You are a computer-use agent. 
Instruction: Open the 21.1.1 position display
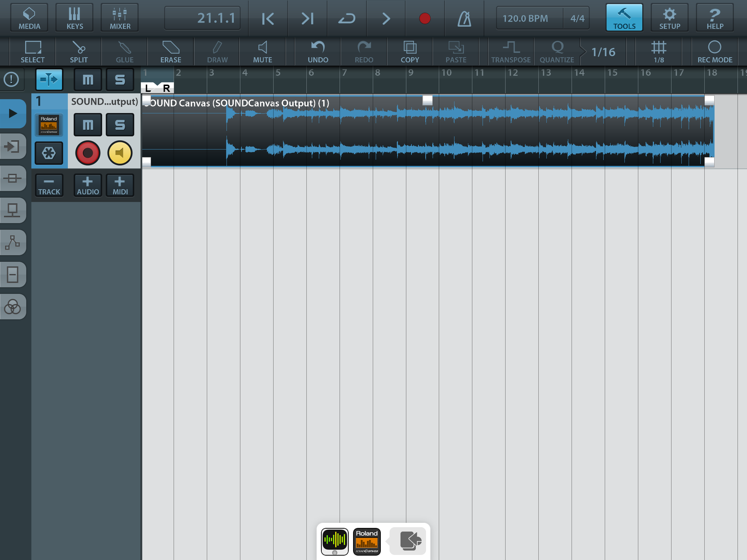202,18
